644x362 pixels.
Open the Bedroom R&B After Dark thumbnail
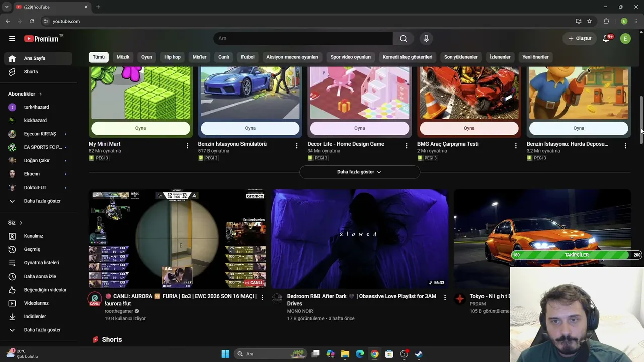(360, 239)
